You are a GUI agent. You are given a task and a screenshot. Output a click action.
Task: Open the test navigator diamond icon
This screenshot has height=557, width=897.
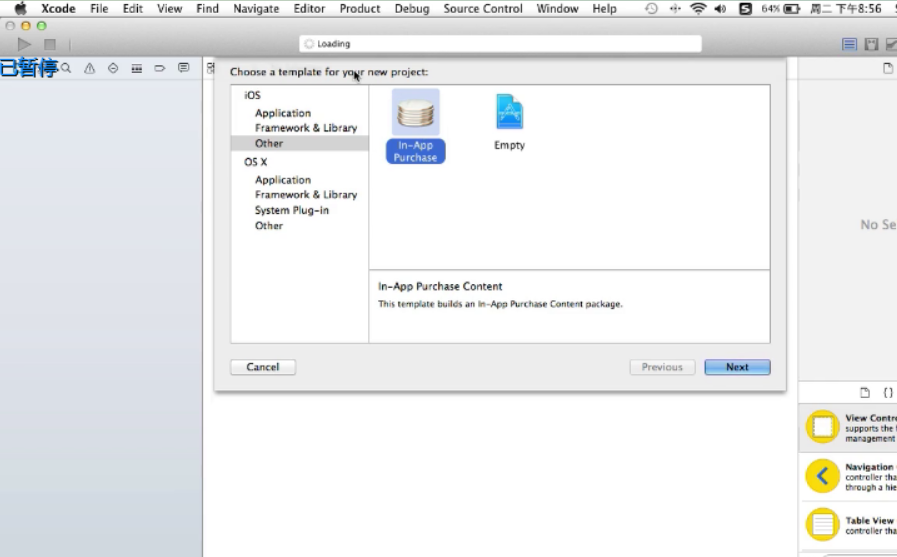[x=113, y=68]
